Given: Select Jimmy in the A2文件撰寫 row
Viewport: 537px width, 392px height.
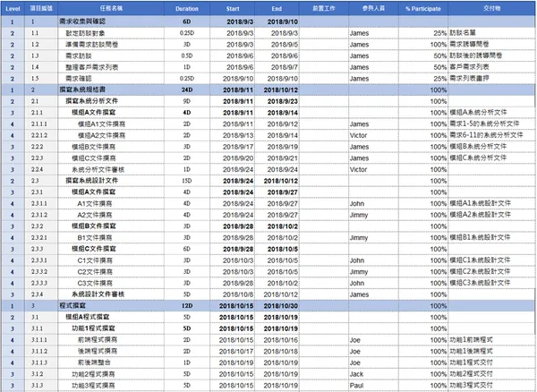Looking at the screenshot, I should 373,215.
